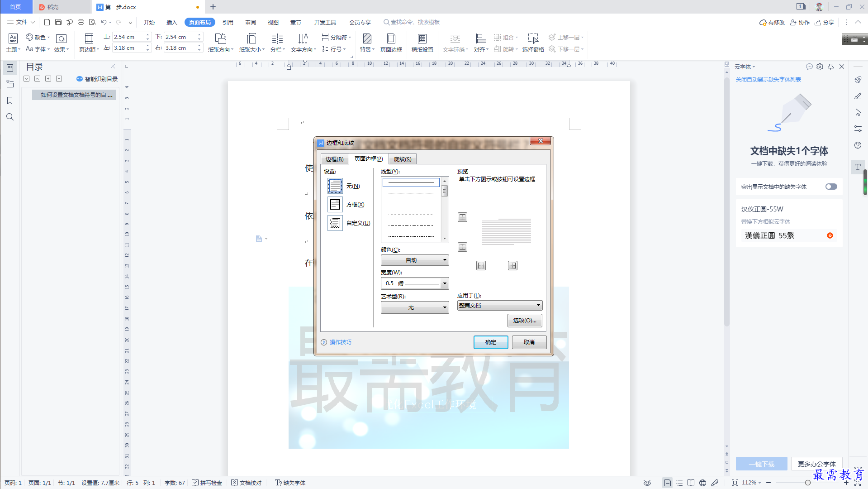
Task: Toggle bottom border button in preview
Action: coord(462,247)
